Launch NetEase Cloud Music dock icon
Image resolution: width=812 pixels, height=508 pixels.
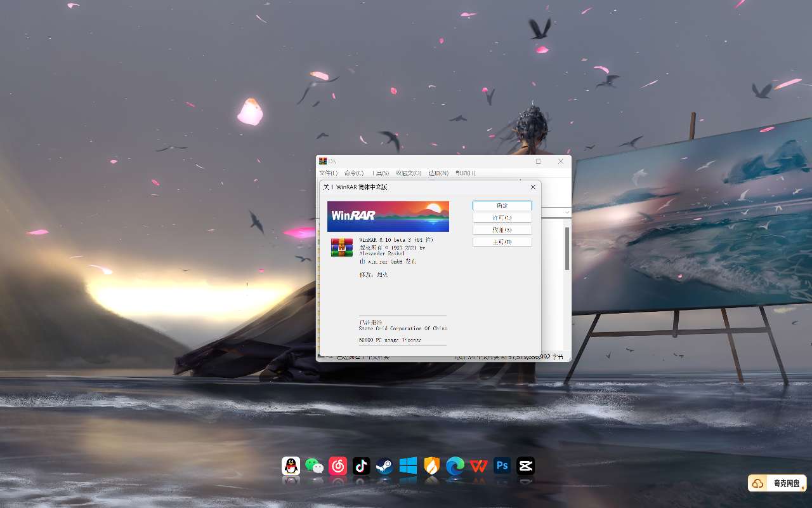337,466
